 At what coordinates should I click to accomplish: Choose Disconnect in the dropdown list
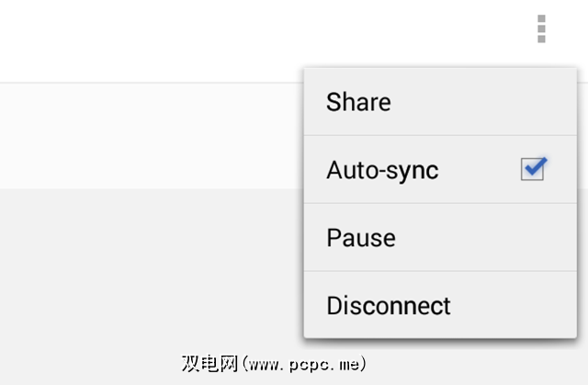coord(389,305)
